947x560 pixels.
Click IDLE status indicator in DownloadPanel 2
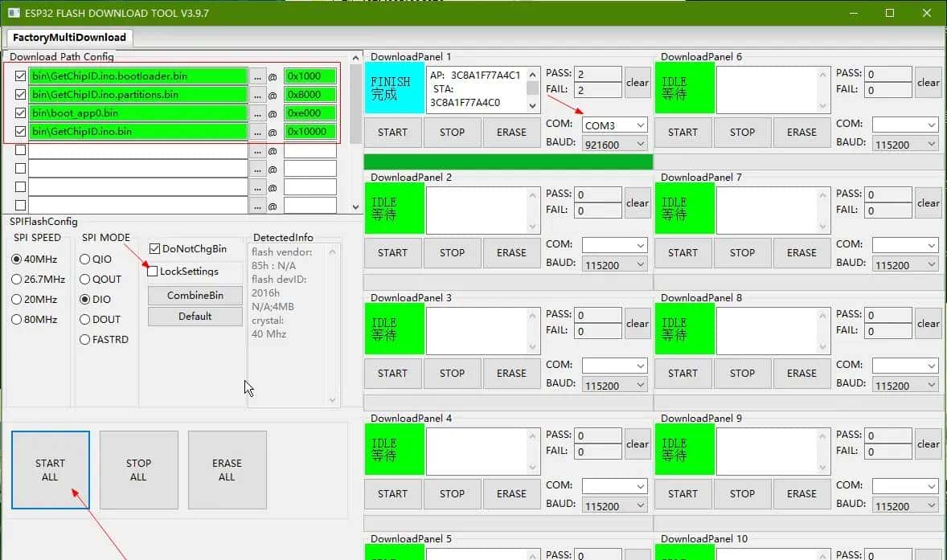click(394, 209)
